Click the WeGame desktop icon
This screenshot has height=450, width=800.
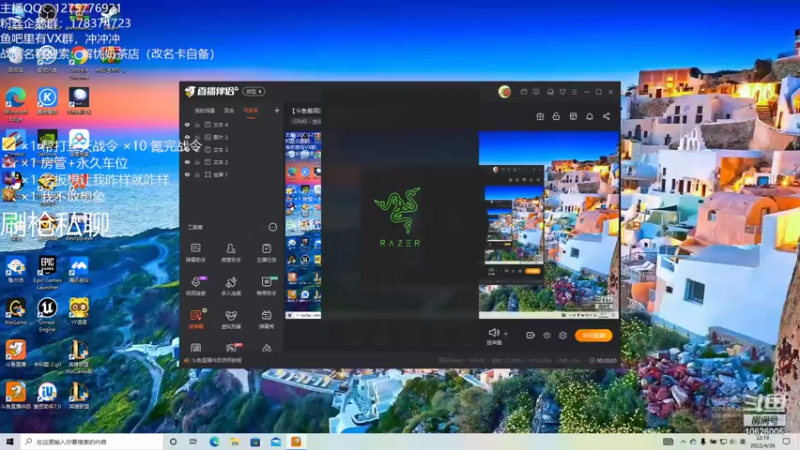[x=15, y=312]
